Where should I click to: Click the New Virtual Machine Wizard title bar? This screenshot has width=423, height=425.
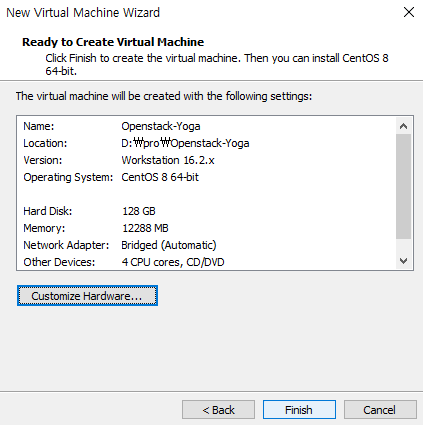(200, 12)
